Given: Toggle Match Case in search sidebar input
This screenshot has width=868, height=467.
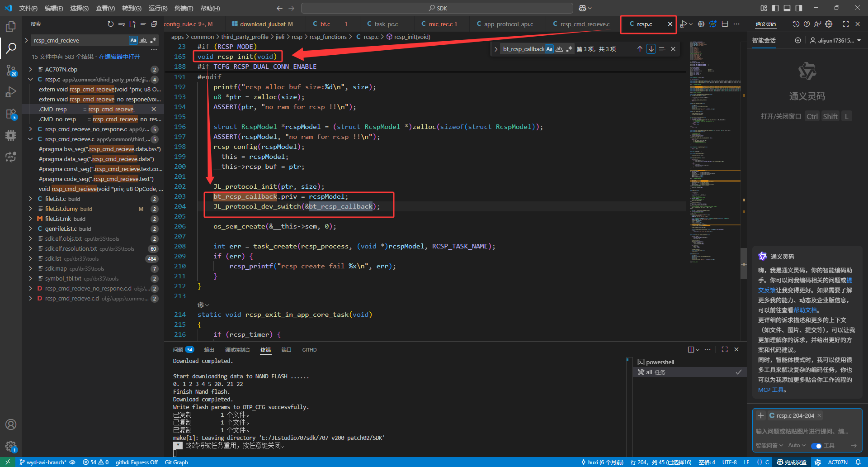Looking at the screenshot, I should point(133,40).
